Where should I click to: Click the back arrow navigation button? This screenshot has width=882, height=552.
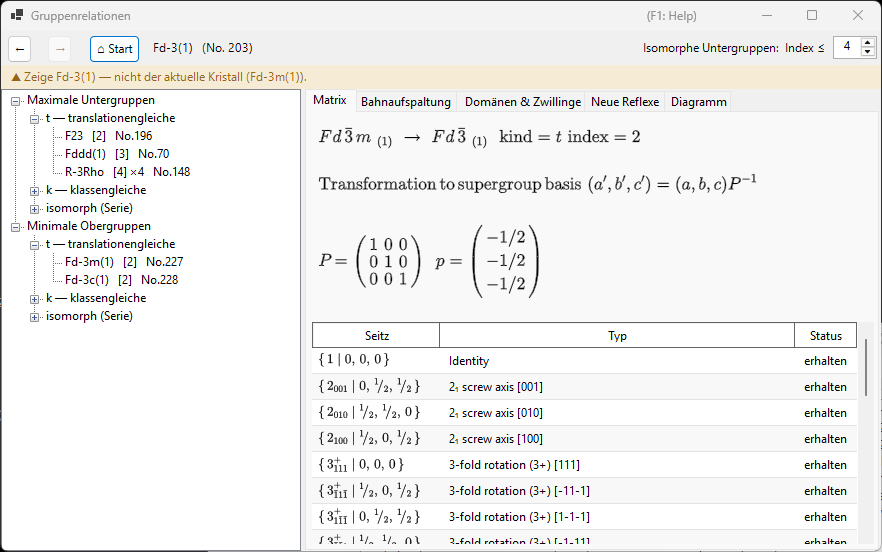pos(20,50)
